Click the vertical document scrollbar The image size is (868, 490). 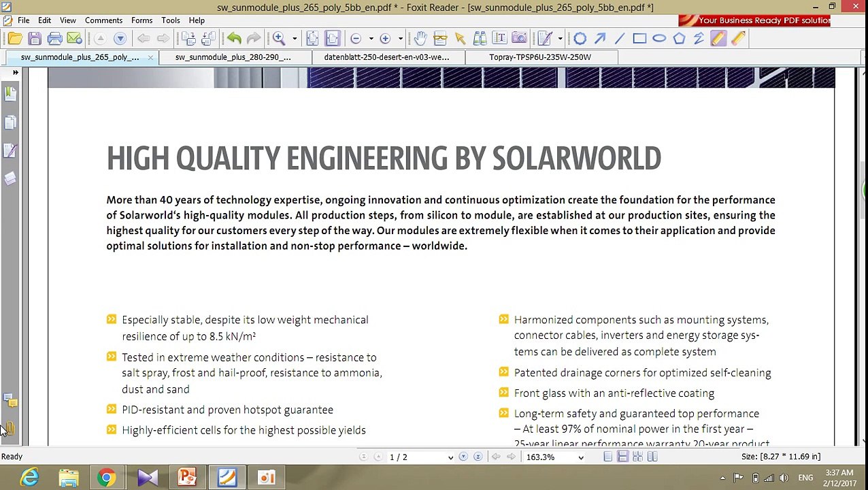pyautogui.click(x=863, y=191)
